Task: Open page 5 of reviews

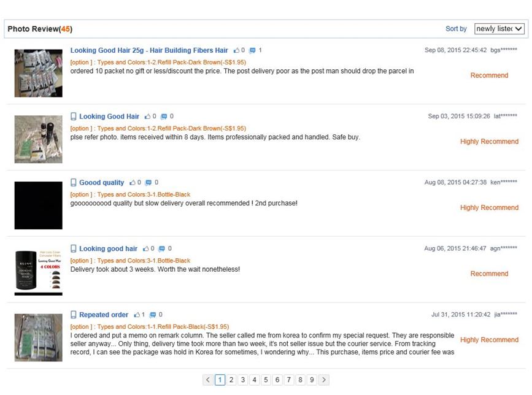Action: 266,380
